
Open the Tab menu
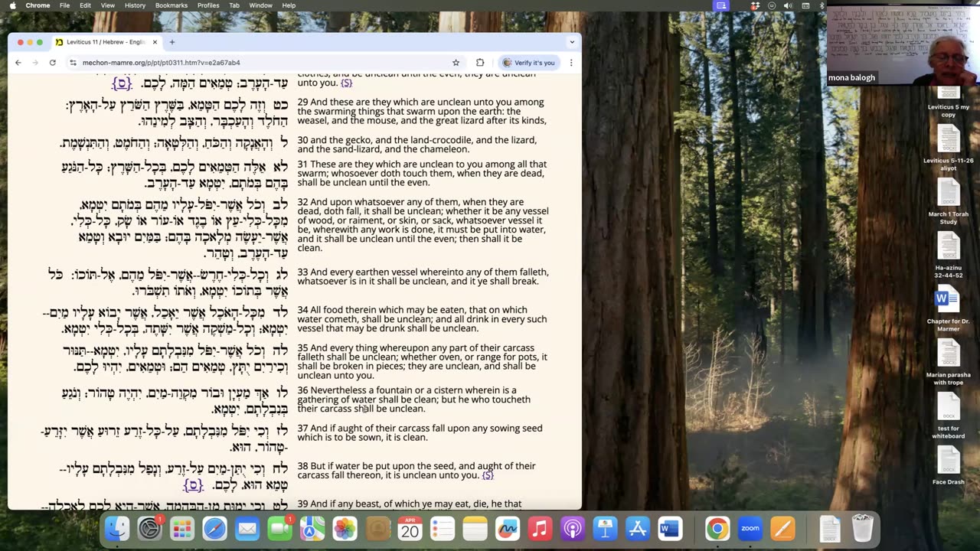click(x=234, y=5)
